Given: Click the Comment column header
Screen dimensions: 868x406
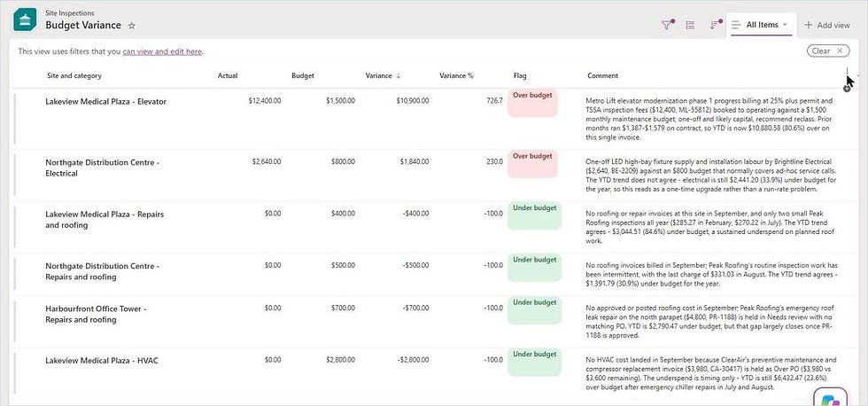Looking at the screenshot, I should pyautogui.click(x=603, y=76).
